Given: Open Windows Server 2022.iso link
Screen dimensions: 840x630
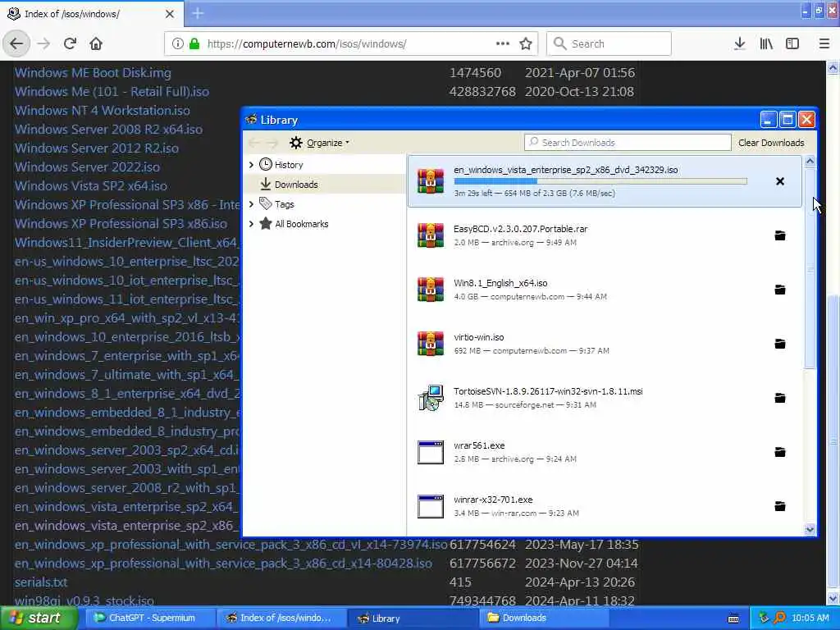Looking at the screenshot, I should [87, 167].
